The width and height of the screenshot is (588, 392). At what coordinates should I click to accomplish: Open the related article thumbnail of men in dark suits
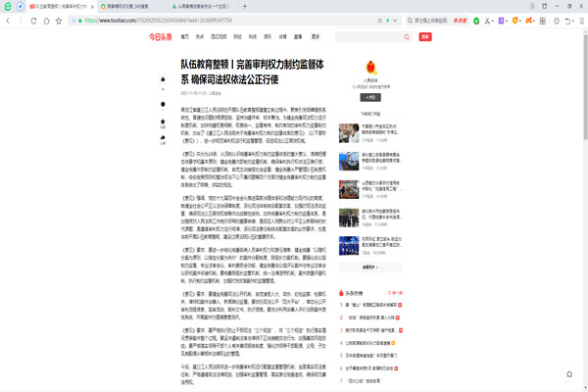click(x=349, y=218)
